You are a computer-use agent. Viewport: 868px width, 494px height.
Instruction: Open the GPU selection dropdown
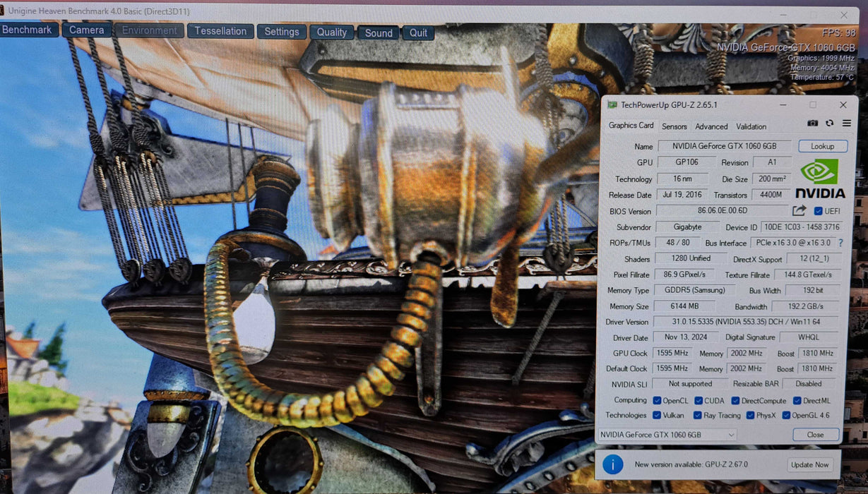667,435
